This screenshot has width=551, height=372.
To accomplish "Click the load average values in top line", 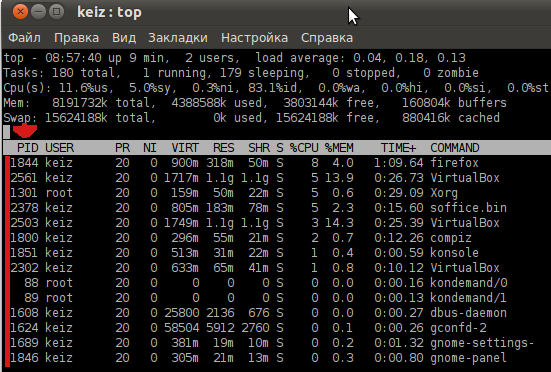I will pyautogui.click(x=409, y=58).
